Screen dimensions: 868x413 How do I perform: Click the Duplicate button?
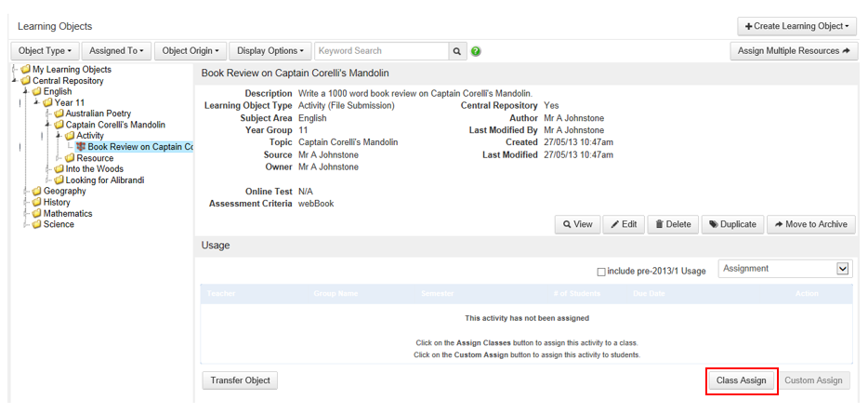pyautogui.click(x=732, y=224)
